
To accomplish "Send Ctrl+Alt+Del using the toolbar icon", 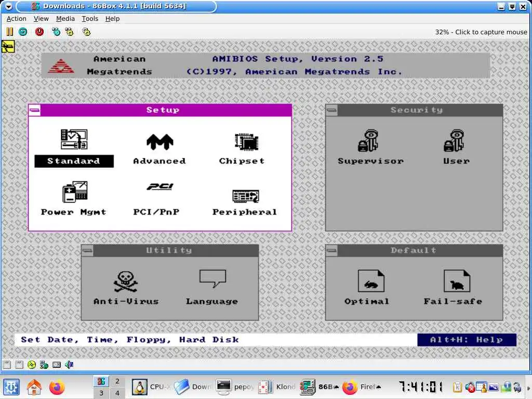I will pyautogui.click(x=56, y=32).
